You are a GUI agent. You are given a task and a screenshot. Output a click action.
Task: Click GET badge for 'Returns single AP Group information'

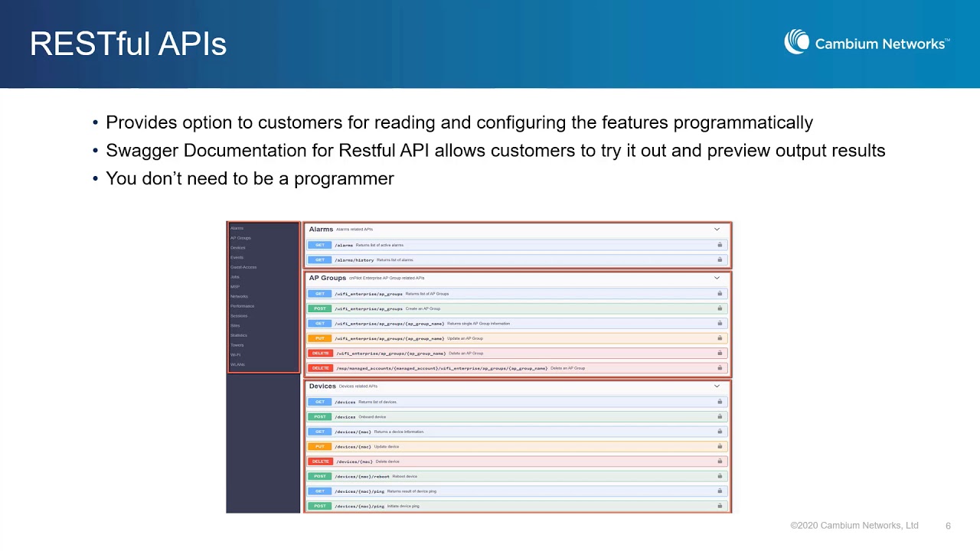tap(320, 324)
